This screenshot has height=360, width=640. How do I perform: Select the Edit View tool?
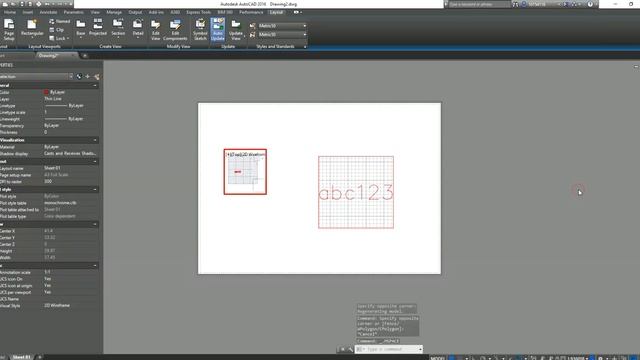point(156,30)
